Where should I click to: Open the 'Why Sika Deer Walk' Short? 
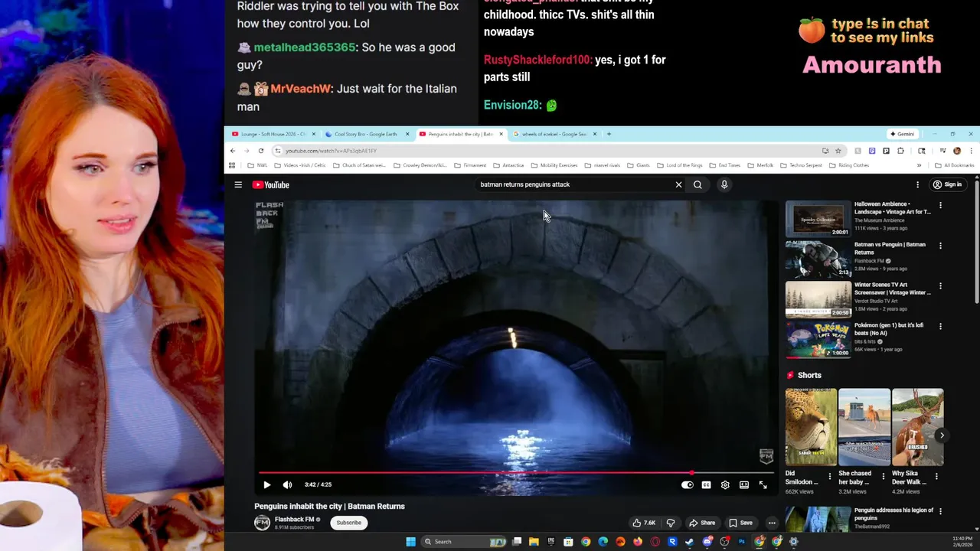click(x=917, y=427)
